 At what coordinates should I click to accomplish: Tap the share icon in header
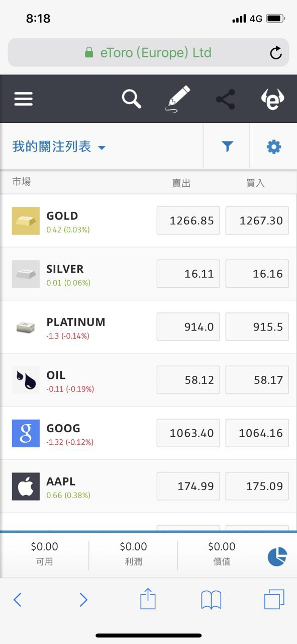point(226,99)
